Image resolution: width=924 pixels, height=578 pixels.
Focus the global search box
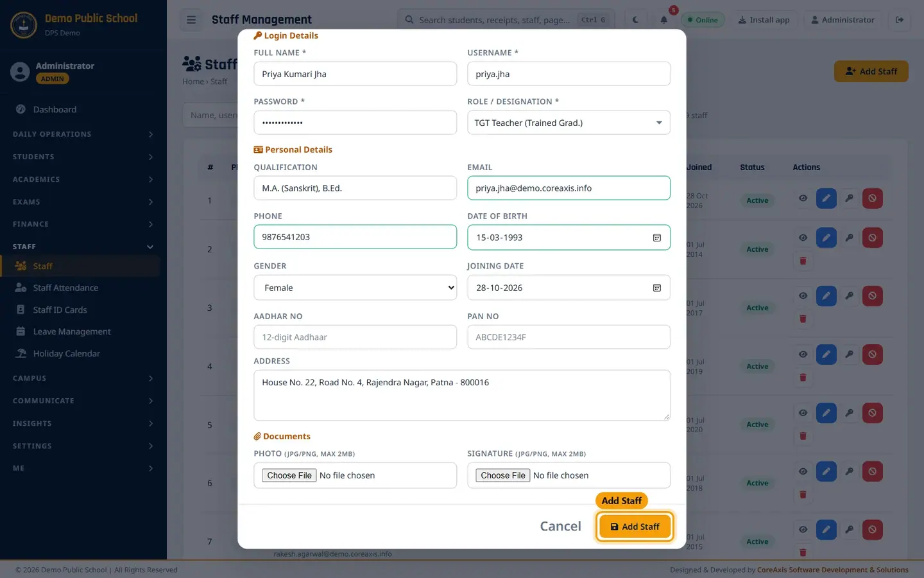pos(506,20)
